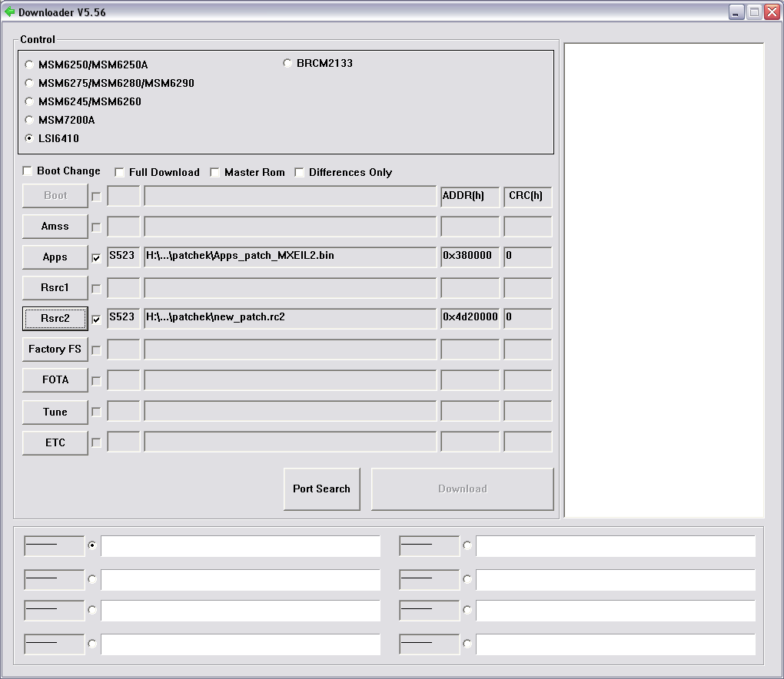Screen dimensions: 784x679
Task: Uncheck the Rsrc2 file checkbox
Action: tap(96, 320)
